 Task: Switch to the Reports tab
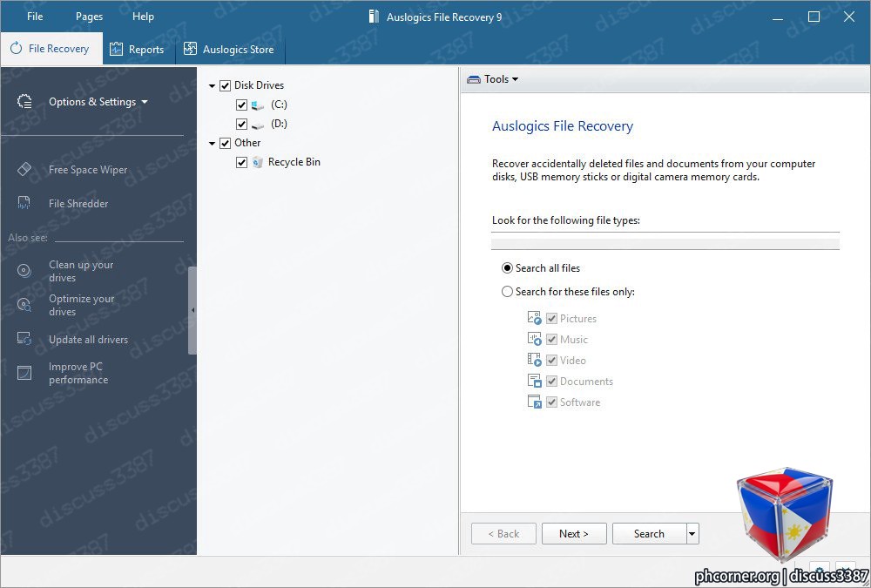138,49
